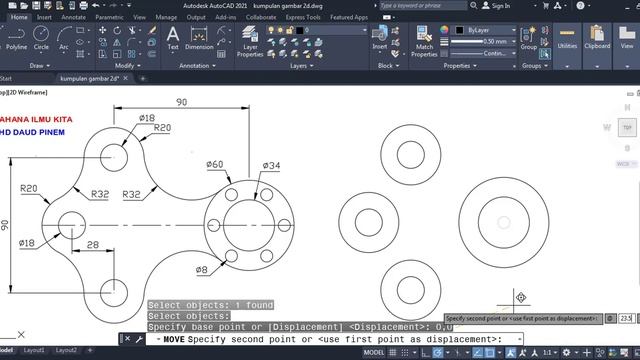Toggle snap mode in status bar
This screenshot has height=360, width=640.
[x=405, y=352]
